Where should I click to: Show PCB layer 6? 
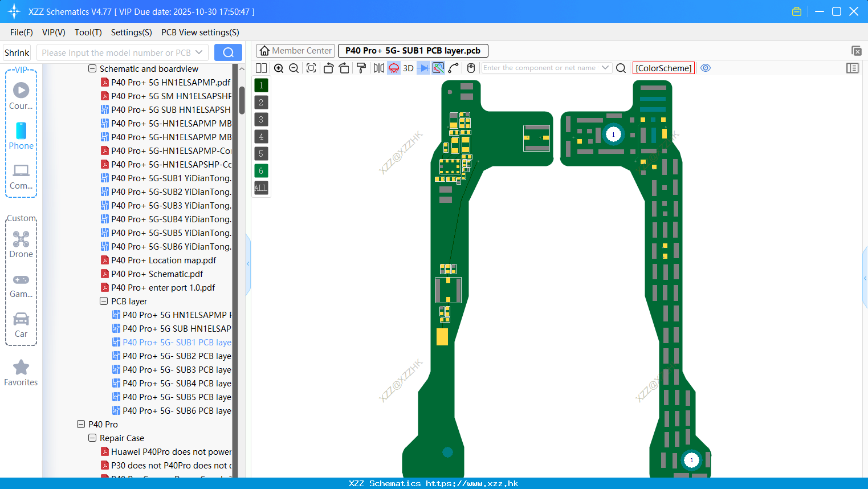click(x=261, y=171)
